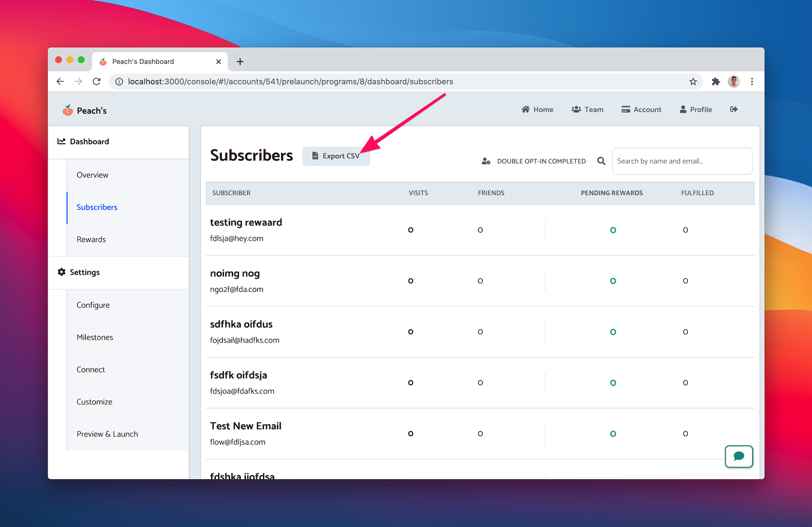
Task: Click email flow@fdljsa.com
Action: [238, 442]
